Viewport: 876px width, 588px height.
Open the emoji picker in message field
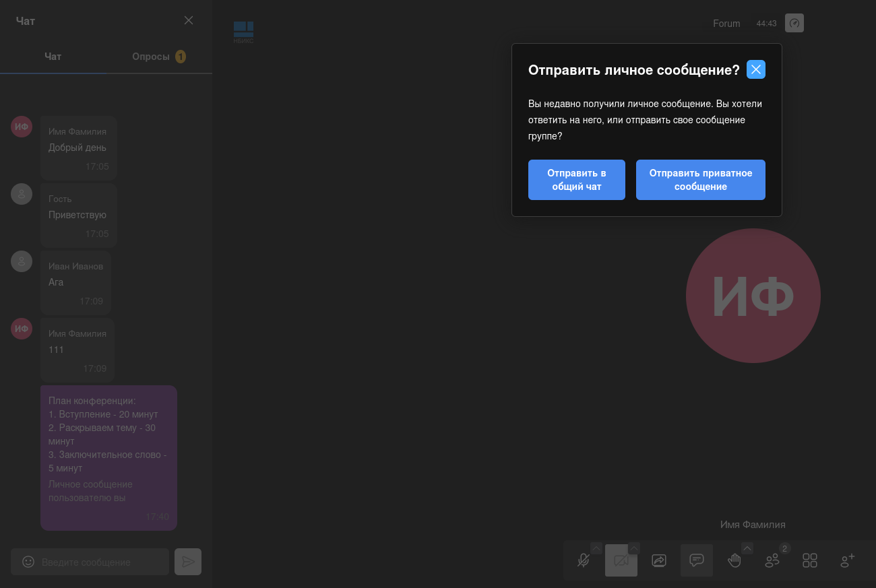[x=28, y=562]
